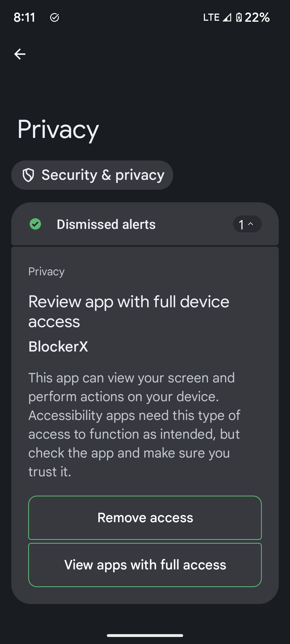The image size is (290, 644).
Task: Go to Security & privacy text label
Action: (x=103, y=175)
